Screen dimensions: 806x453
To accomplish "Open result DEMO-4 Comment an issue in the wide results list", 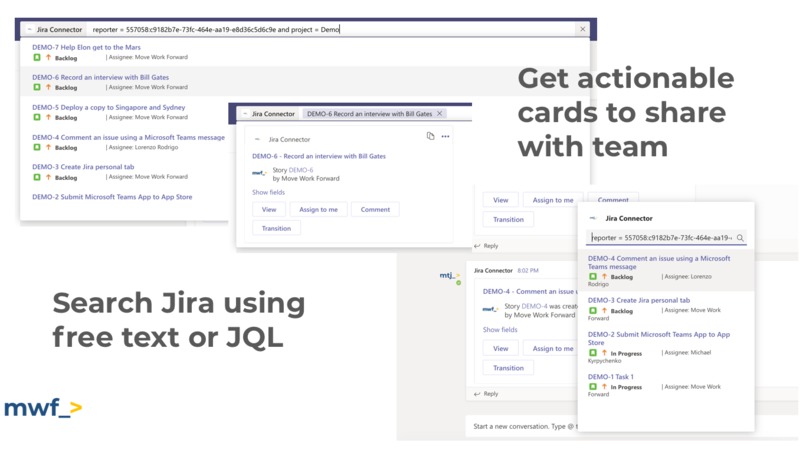I will click(x=129, y=137).
